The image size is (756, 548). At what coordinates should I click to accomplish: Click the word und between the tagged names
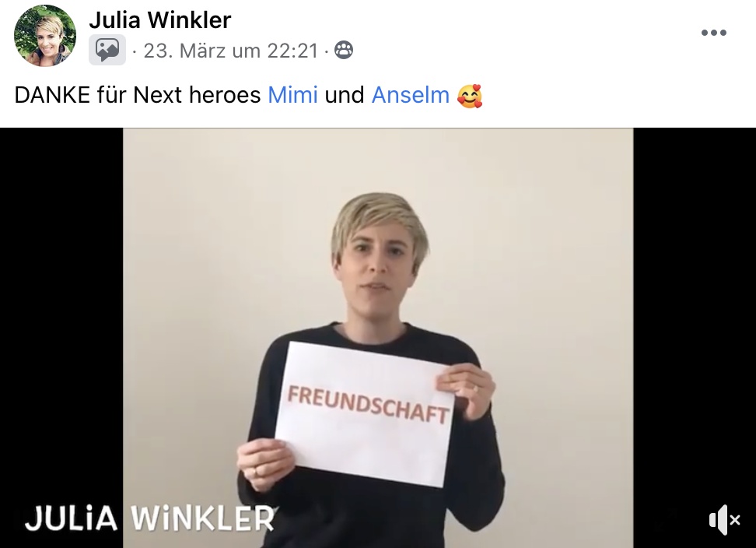[x=345, y=94]
